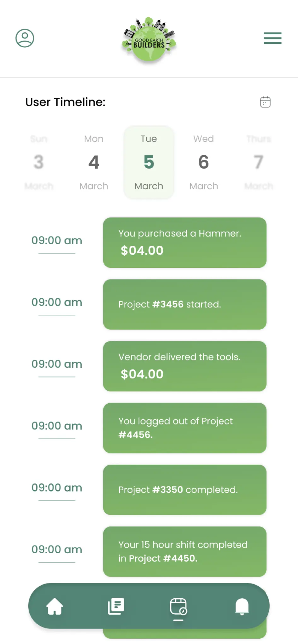Open 15 hour shift completed entry
Viewport: 298px width, 644px height.
[x=184, y=551]
